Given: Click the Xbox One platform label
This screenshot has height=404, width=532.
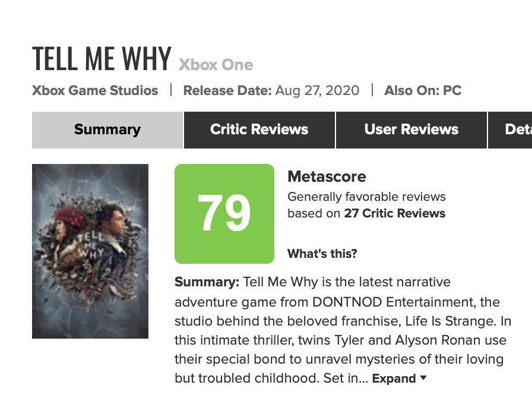Looking at the screenshot, I should pos(216,65).
